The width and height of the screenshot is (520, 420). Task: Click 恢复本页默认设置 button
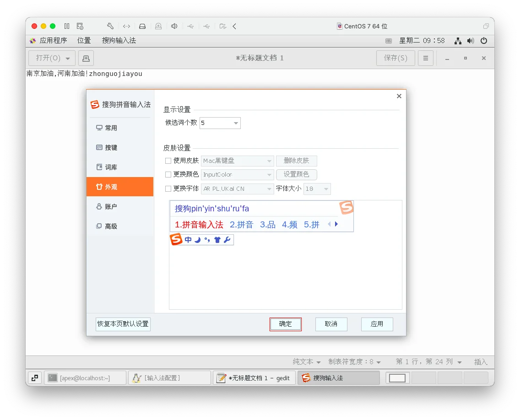(123, 324)
